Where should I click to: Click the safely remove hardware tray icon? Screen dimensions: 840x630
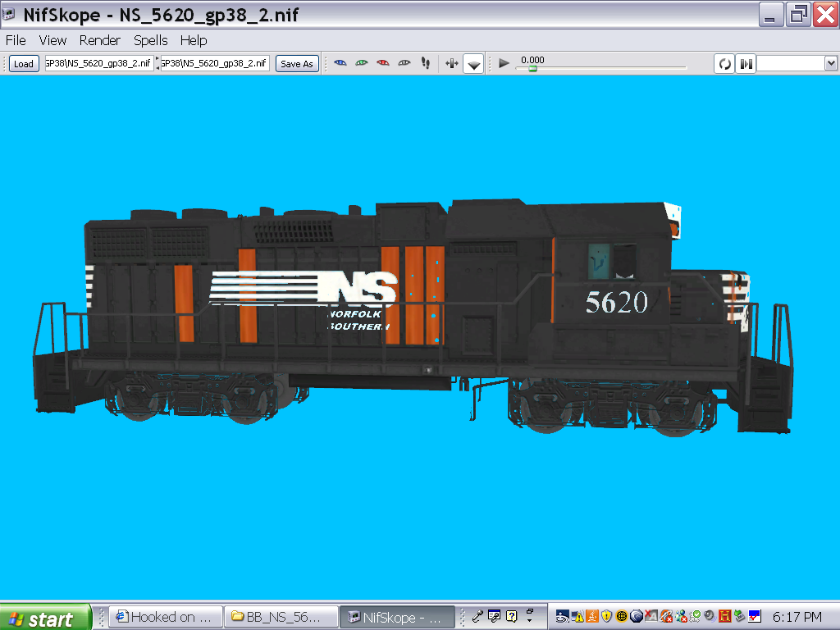pos(740,616)
